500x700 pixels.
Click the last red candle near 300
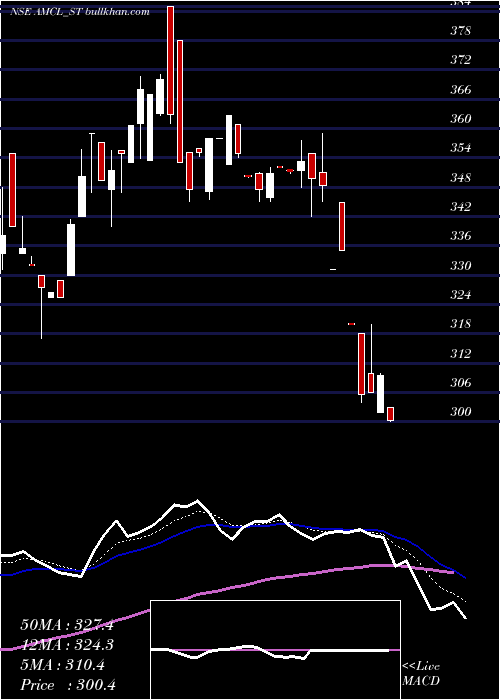391,414
